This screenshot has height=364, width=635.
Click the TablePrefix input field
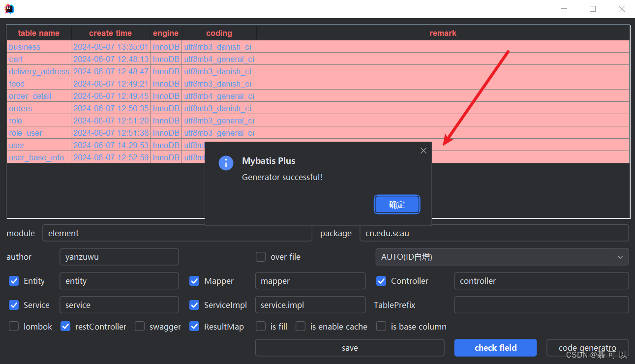pos(542,305)
